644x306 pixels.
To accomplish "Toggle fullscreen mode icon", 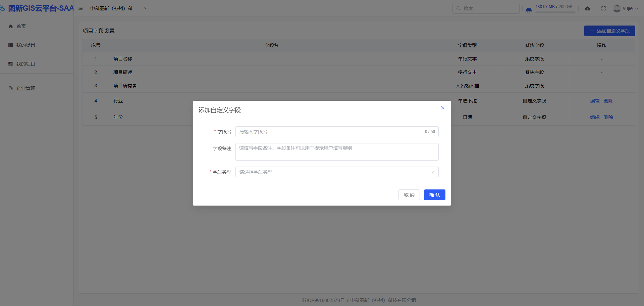I will coord(603,9).
